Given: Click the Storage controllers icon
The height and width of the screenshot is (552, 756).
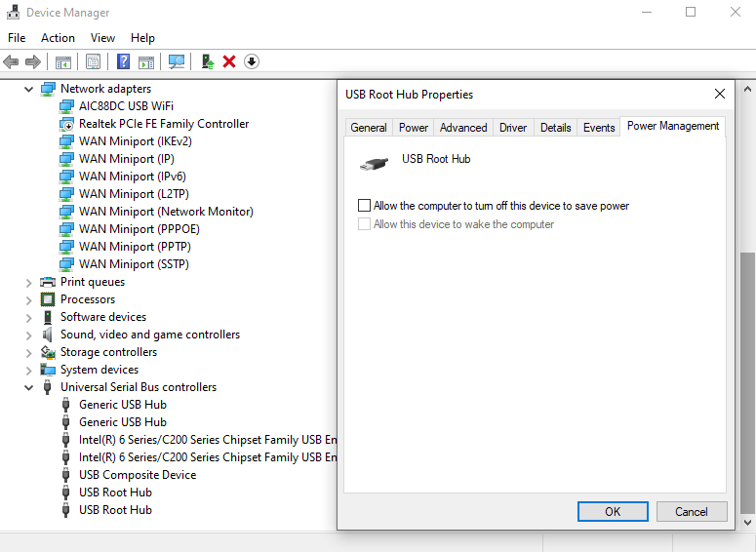Looking at the screenshot, I should point(48,352).
